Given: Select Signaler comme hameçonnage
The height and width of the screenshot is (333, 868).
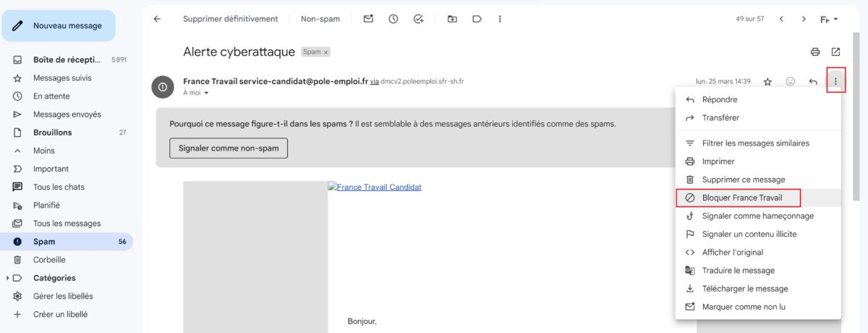Looking at the screenshot, I should point(758,216).
